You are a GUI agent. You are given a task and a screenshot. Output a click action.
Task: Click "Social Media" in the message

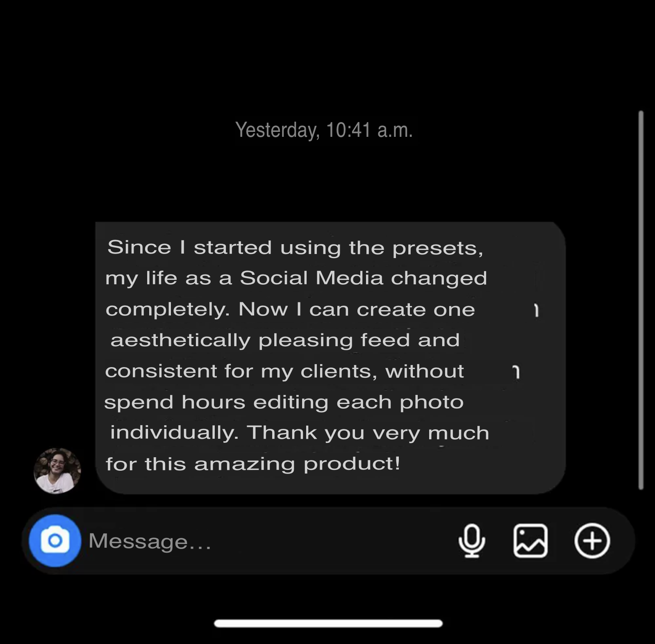coord(312,278)
